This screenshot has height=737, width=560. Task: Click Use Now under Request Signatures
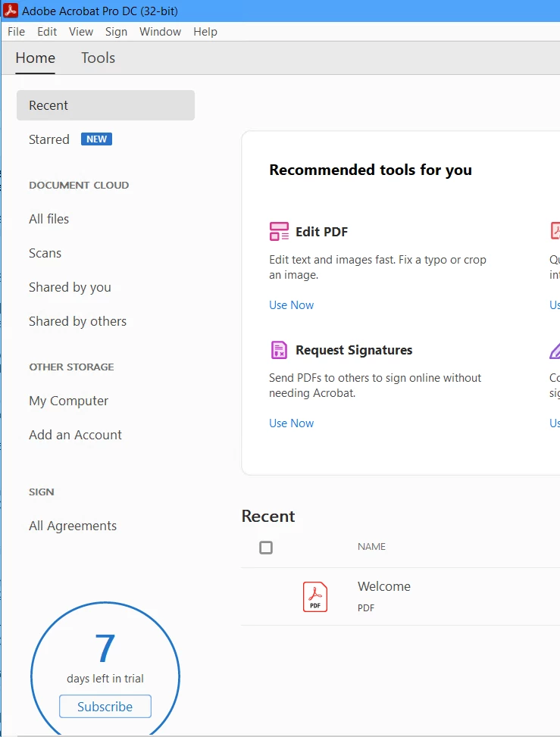pos(292,423)
